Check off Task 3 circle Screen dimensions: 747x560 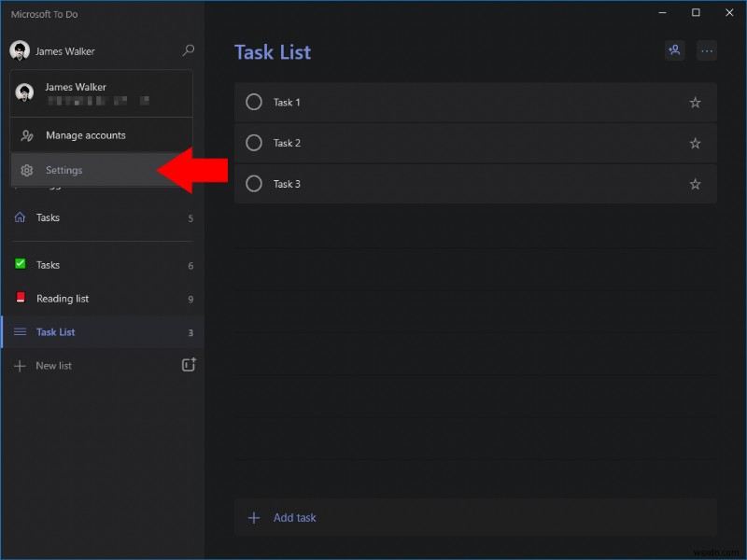(254, 185)
